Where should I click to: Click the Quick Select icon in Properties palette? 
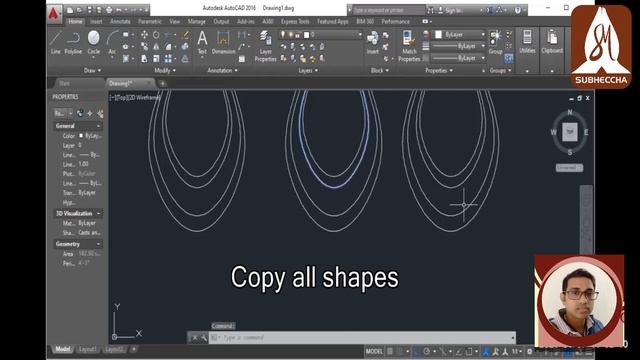(100, 113)
